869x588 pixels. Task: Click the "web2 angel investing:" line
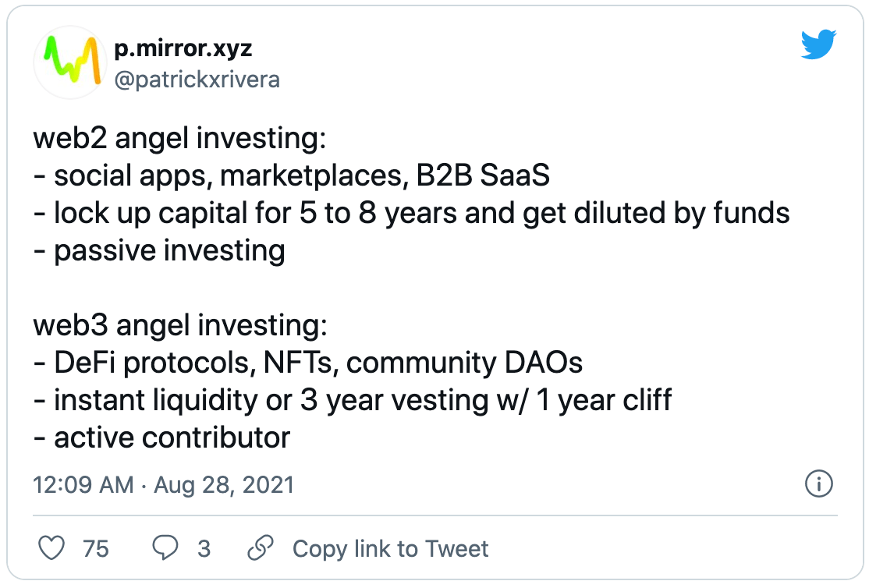pos(178,139)
